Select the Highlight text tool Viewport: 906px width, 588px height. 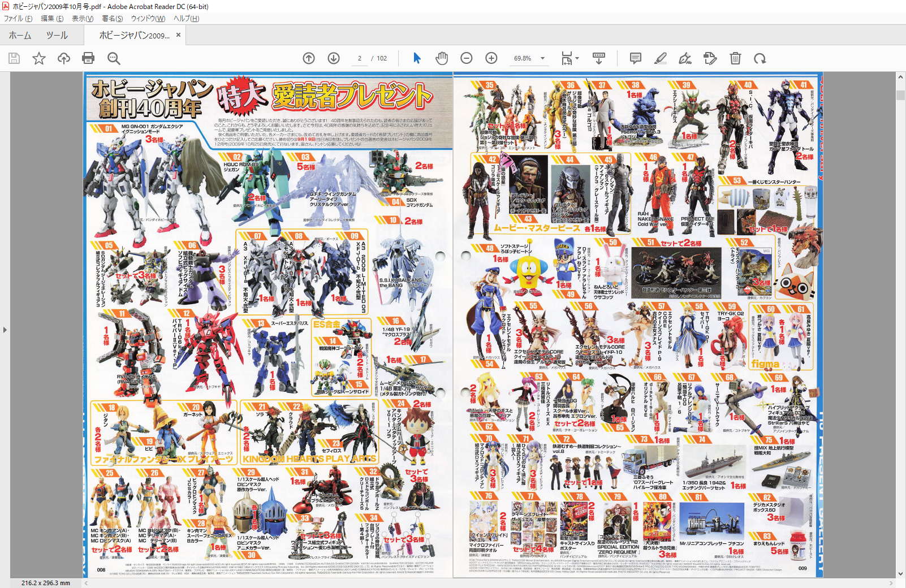[x=661, y=58]
